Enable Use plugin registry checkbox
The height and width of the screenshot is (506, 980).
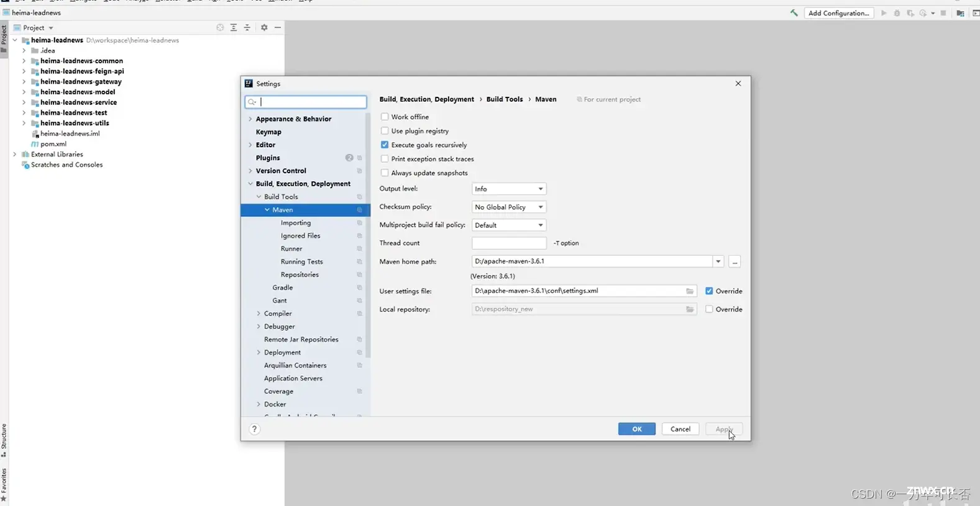pos(385,131)
